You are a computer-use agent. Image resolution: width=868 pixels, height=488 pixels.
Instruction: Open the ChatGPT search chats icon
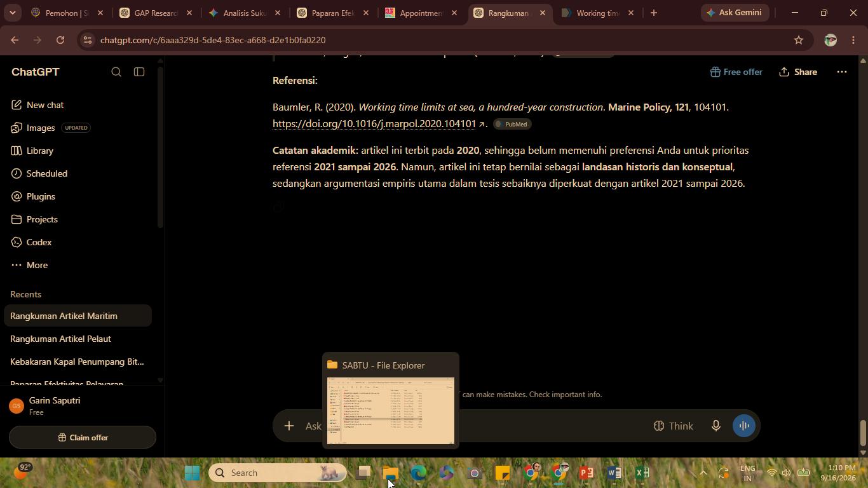116,72
